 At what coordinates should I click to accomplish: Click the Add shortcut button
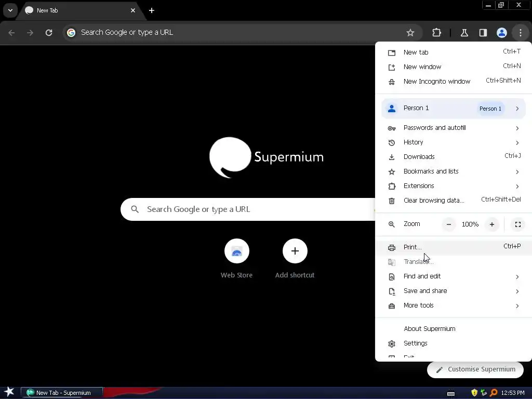click(x=295, y=259)
